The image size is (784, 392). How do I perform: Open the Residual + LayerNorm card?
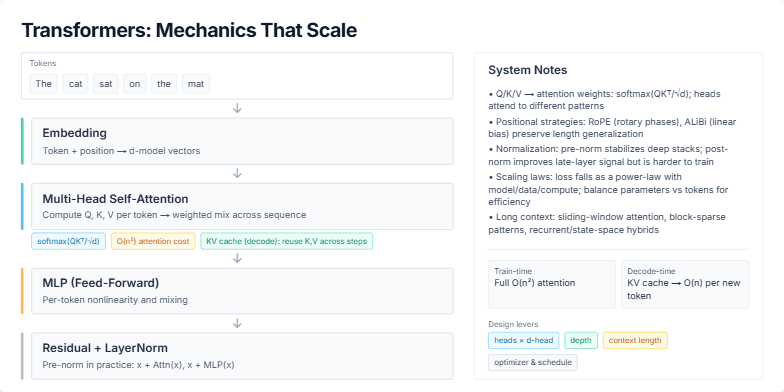pyautogui.click(x=242, y=356)
